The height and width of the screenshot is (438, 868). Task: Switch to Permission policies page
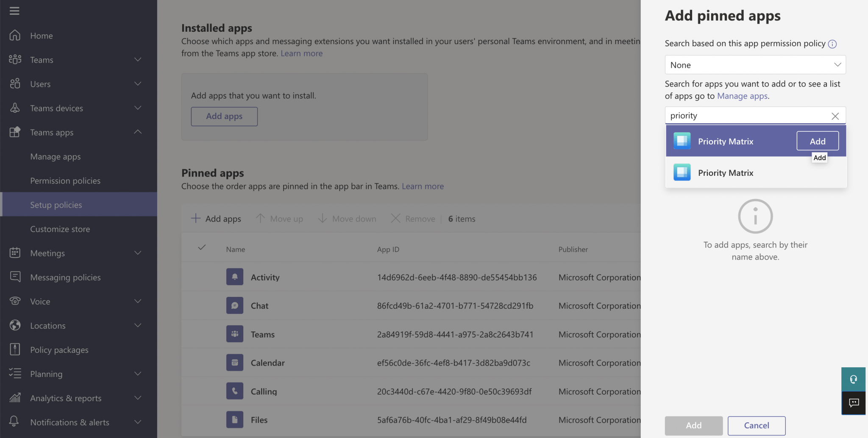tap(65, 180)
